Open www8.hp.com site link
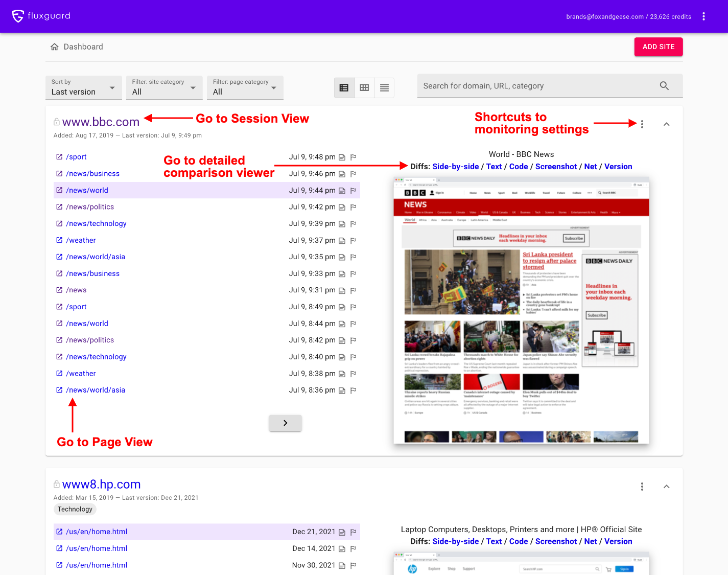This screenshot has height=575, width=728. [101, 485]
